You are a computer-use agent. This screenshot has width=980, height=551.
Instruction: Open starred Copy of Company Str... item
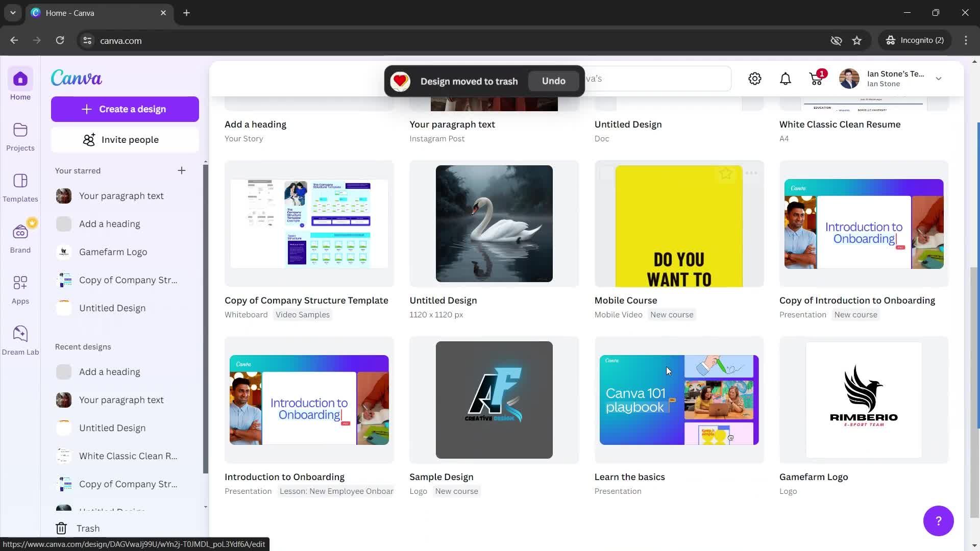pyautogui.click(x=121, y=280)
